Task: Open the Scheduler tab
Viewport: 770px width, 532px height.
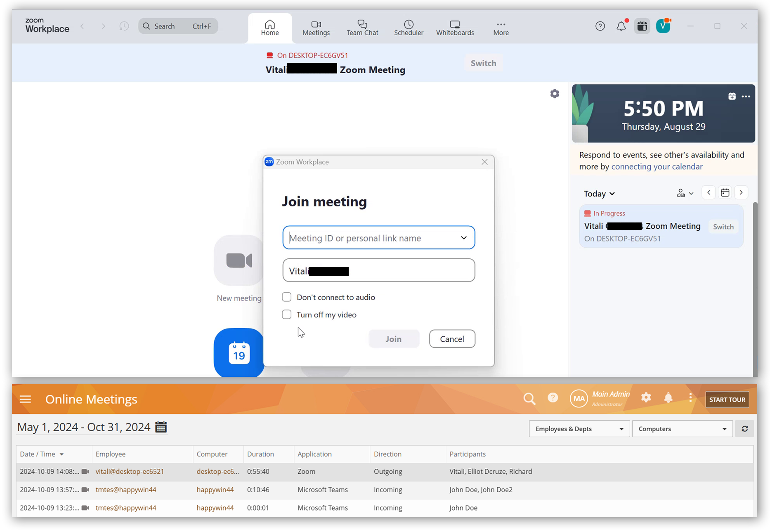Action: [x=409, y=28]
